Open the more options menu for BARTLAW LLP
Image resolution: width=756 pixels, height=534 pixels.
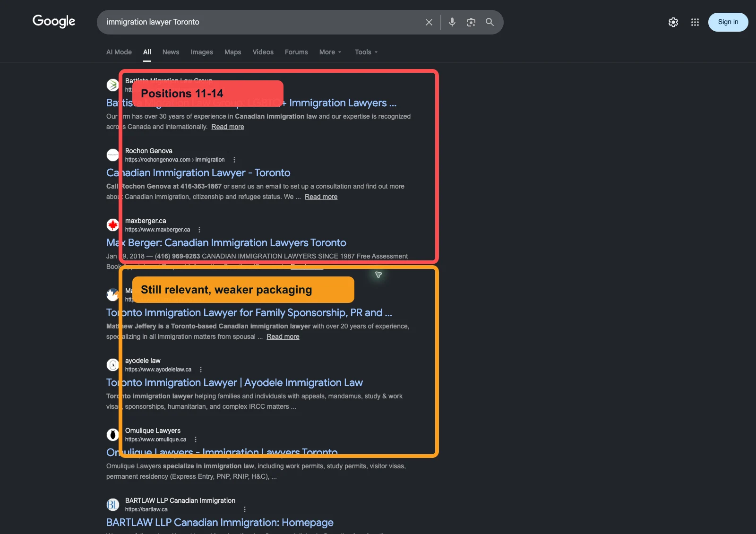pos(245,509)
